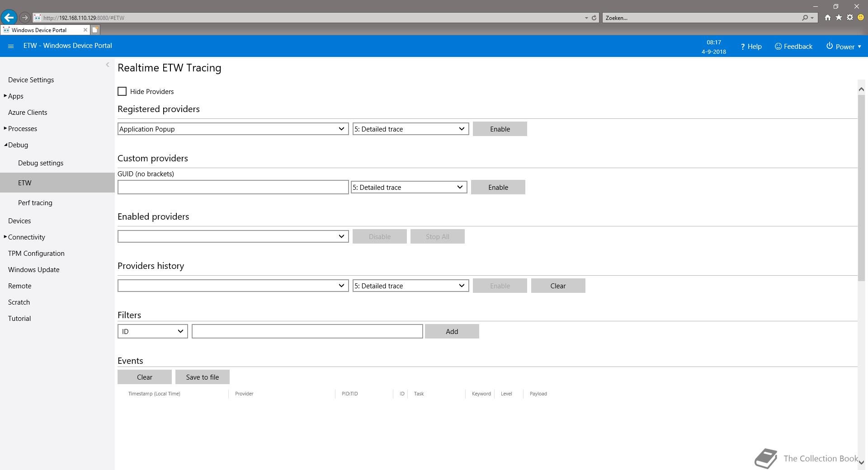
Task: Collapse the Debug section
Action: [x=5, y=145]
